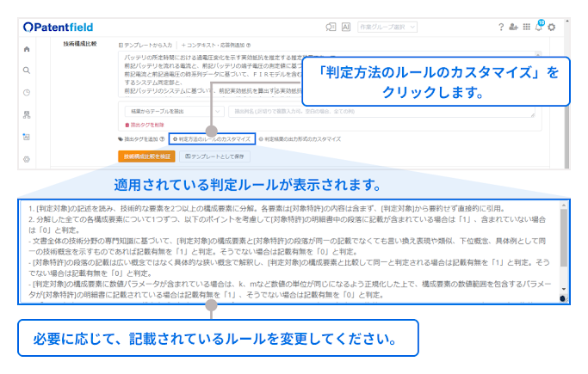Open the history clock icon in sidebar

pos(27,93)
